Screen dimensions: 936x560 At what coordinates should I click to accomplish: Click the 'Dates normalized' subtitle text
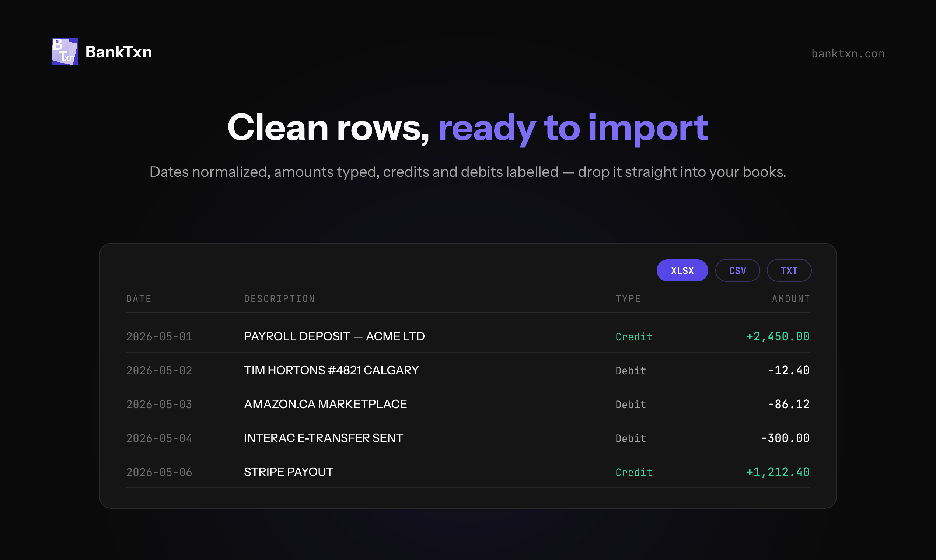[x=468, y=172]
